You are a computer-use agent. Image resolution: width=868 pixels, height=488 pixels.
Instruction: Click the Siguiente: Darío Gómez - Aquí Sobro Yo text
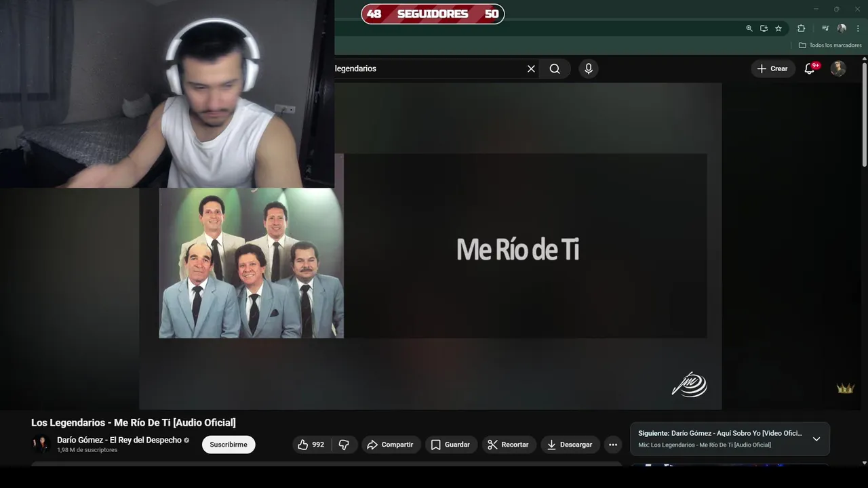coord(720,433)
